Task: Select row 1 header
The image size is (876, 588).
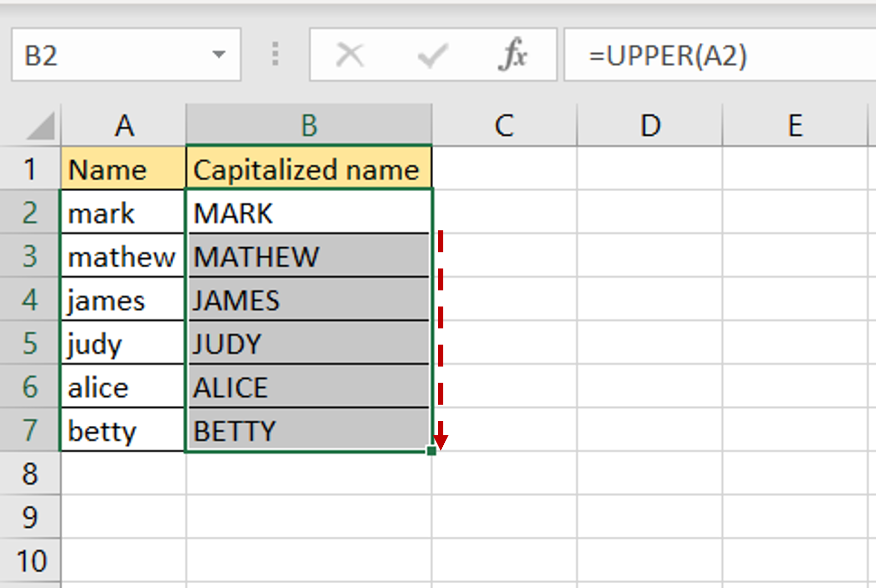Action: pyautogui.click(x=30, y=169)
